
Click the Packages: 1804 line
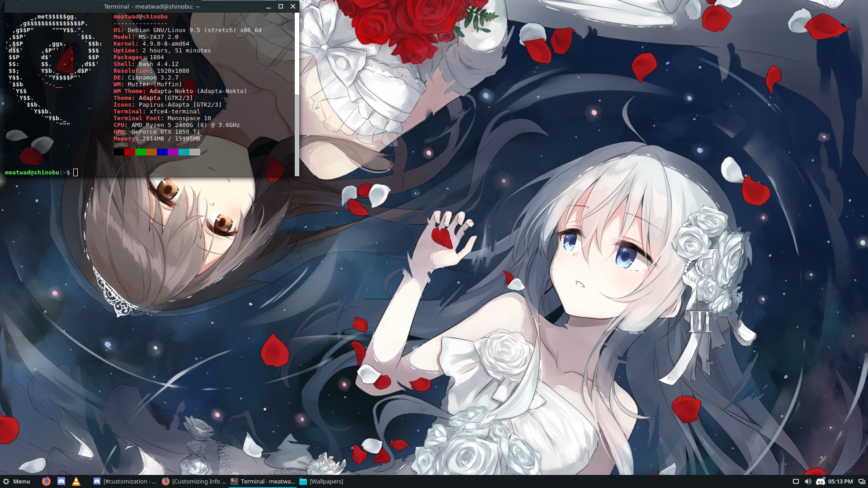[x=139, y=57]
